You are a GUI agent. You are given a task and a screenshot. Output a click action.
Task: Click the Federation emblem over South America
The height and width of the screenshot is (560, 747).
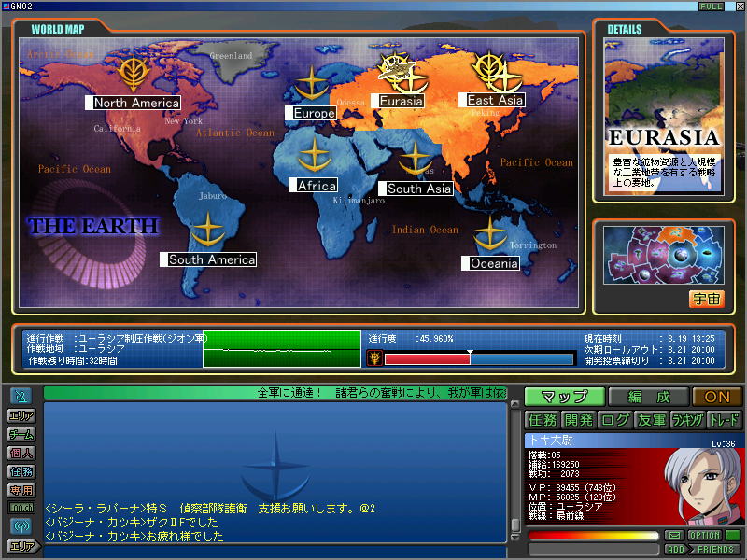coord(207,229)
